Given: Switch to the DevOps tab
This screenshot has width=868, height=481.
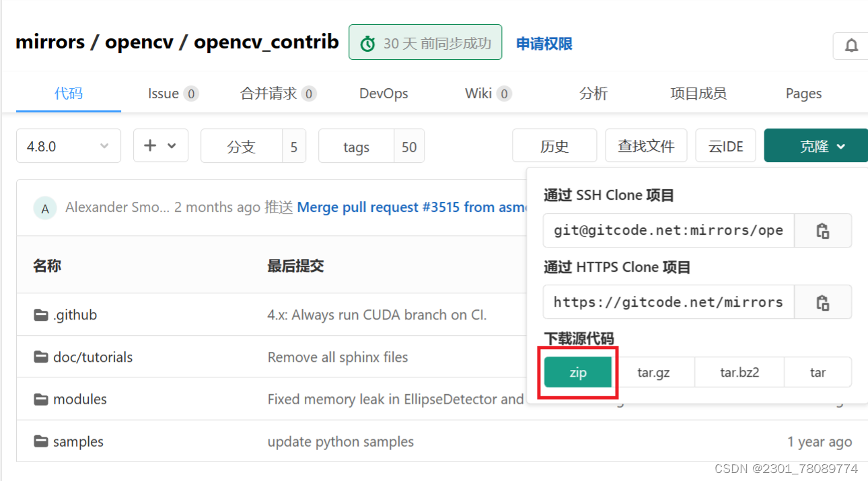Looking at the screenshot, I should 384,94.
